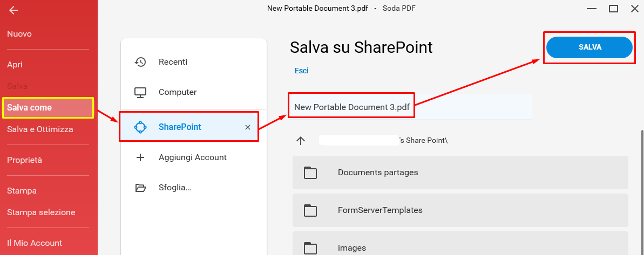Screen dimensions: 644x255
Task: Go up one folder level arrow
Action: pyautogui.click(x=301, y=141)
